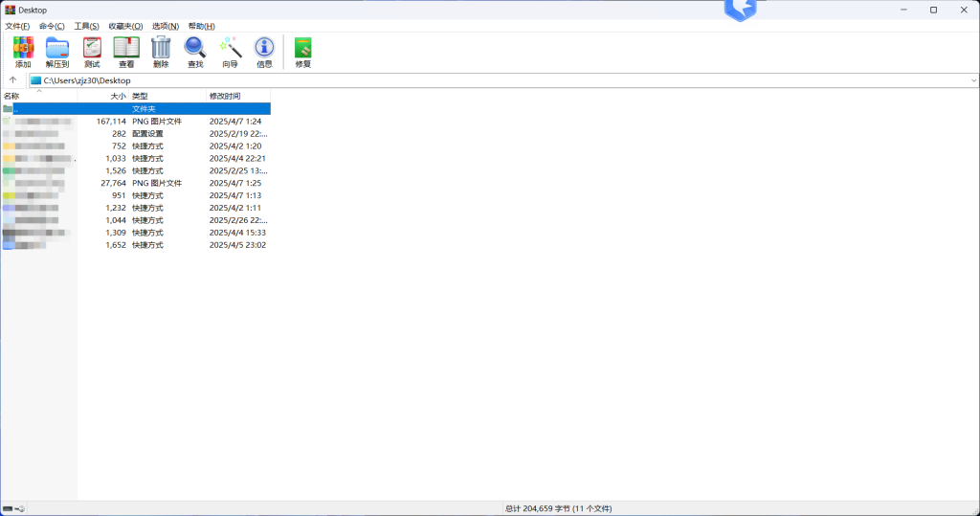Show the 信息 (Info) icon
This screenshot has width=980, height=516.
point(264,52)
